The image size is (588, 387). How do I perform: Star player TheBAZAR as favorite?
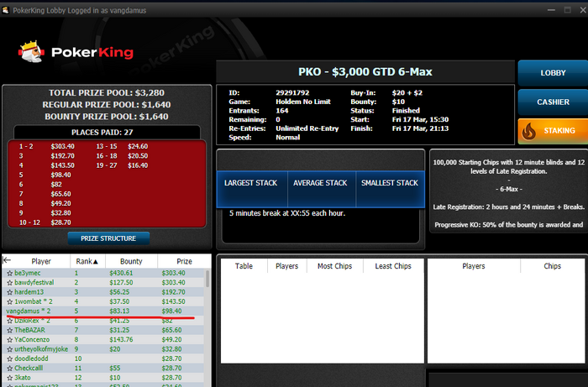click(10, 331)
